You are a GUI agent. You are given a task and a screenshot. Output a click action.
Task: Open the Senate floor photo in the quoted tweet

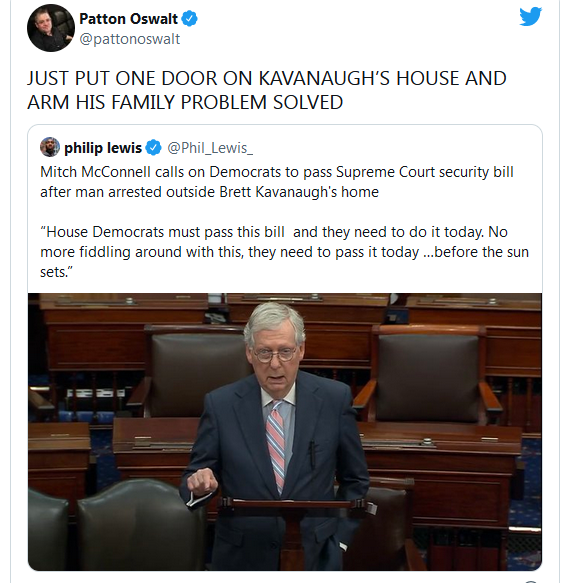(x=285, y=432)
